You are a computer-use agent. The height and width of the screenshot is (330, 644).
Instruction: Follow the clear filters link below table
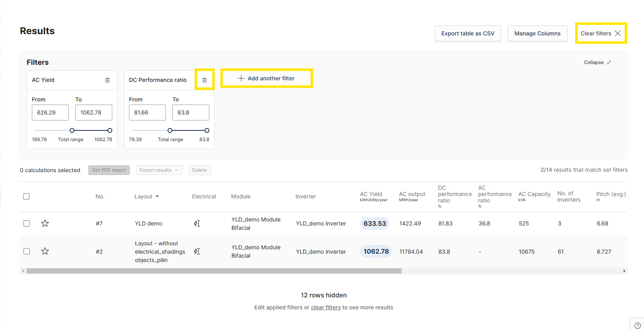[326, 307]
